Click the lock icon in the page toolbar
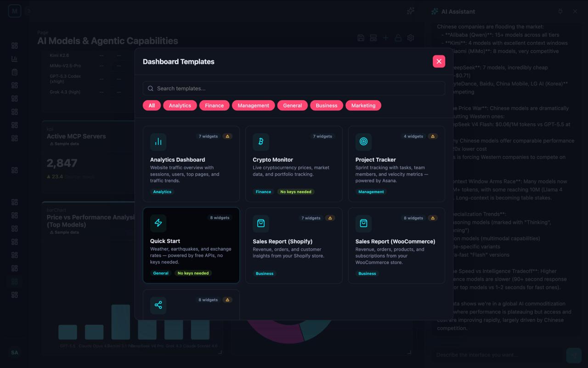 [398, 38]
